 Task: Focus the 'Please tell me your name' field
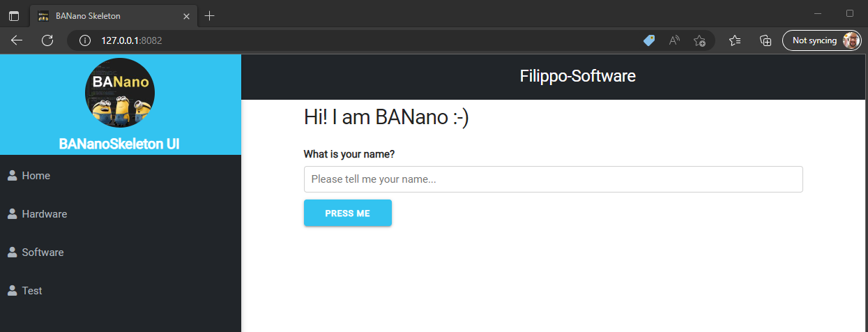[x=553, y=179]
